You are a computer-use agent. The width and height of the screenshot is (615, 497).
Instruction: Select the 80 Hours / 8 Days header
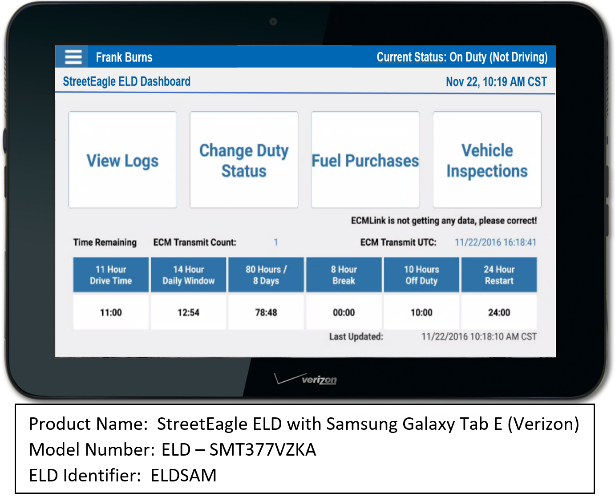click(266, 275)
